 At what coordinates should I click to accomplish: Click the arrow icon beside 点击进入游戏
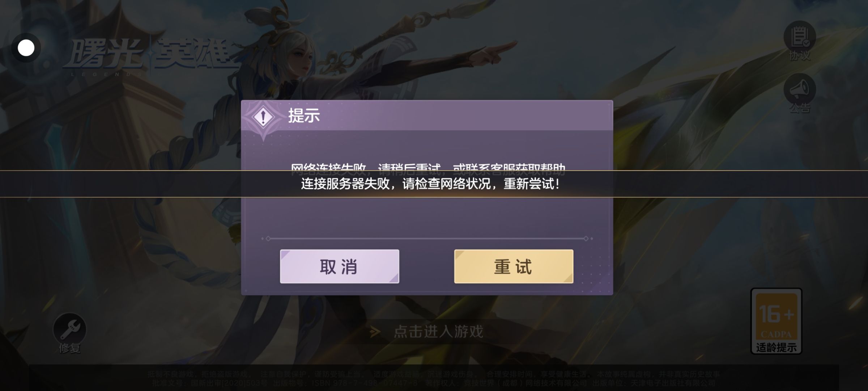[x=375, y=331]
